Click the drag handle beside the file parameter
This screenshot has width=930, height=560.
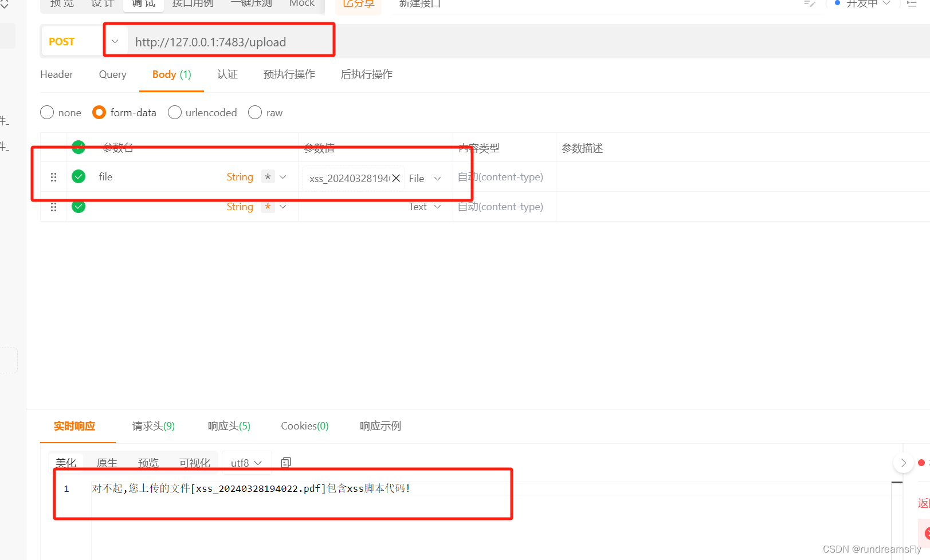[x=53, y=176]
